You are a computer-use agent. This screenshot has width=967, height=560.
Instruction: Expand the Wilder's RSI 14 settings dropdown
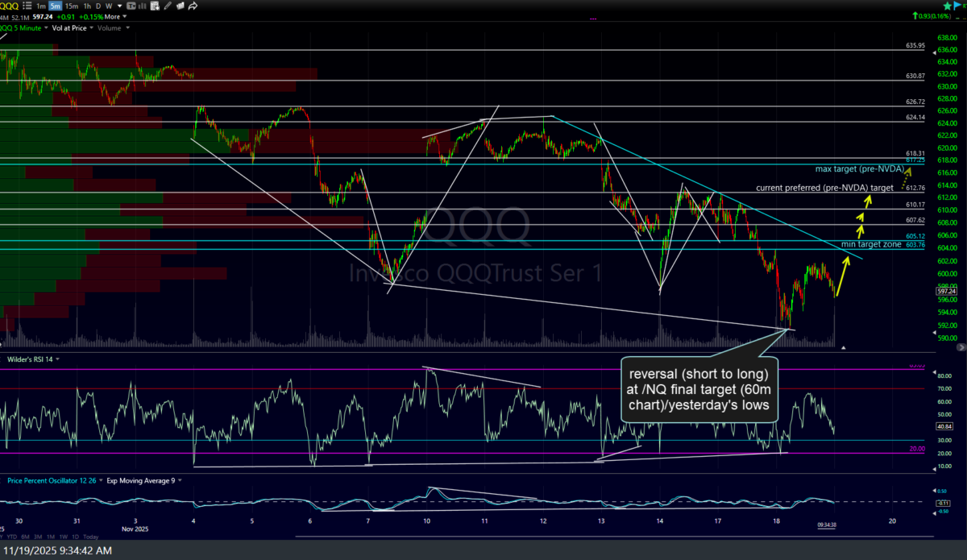(57, 359)
